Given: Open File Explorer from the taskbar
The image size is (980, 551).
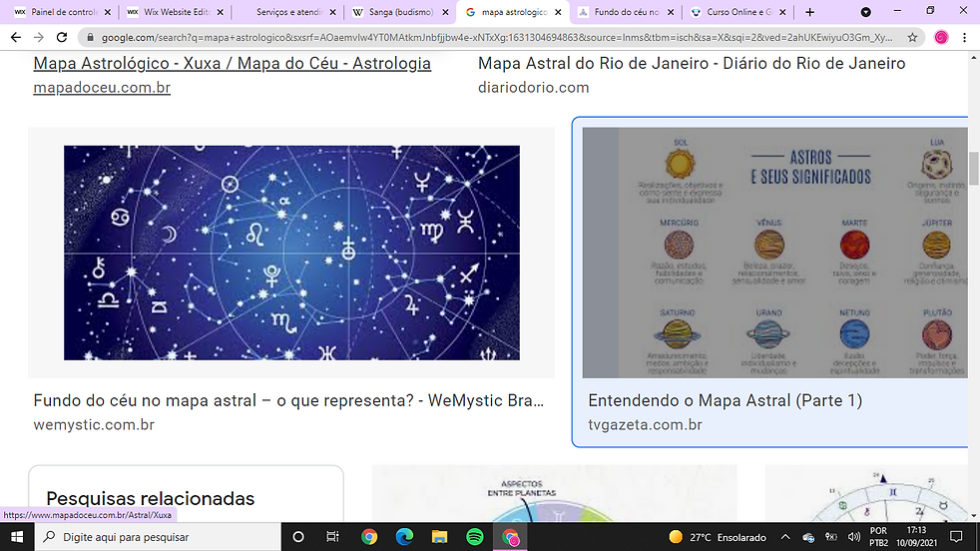Looking at the screenshot, I should pyautogui.click(x=439, y=537).
